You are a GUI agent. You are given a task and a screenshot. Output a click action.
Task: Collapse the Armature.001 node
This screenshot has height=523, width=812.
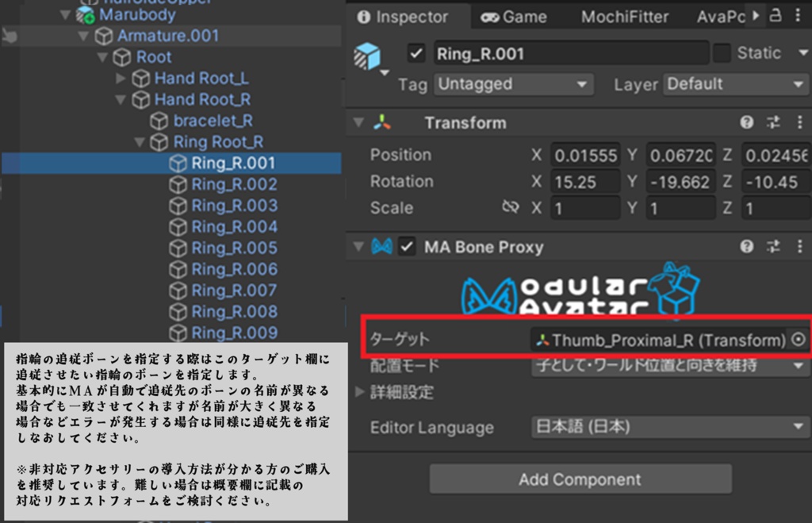click(83, 36)
